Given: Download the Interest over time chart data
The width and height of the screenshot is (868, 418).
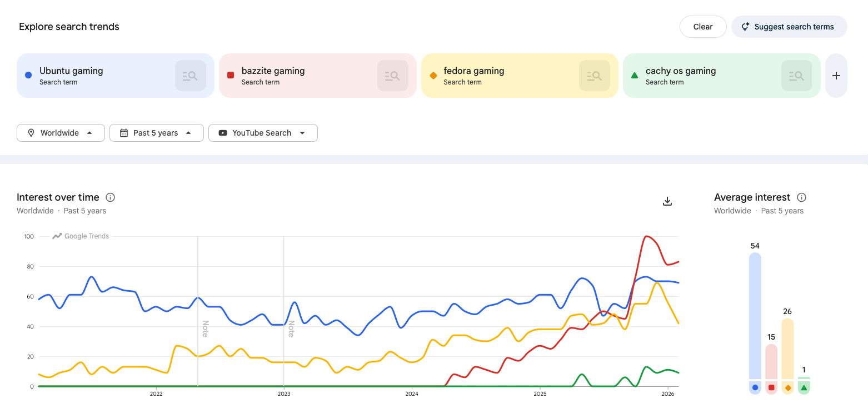Looking at the screenshot, I should point(667,201).
